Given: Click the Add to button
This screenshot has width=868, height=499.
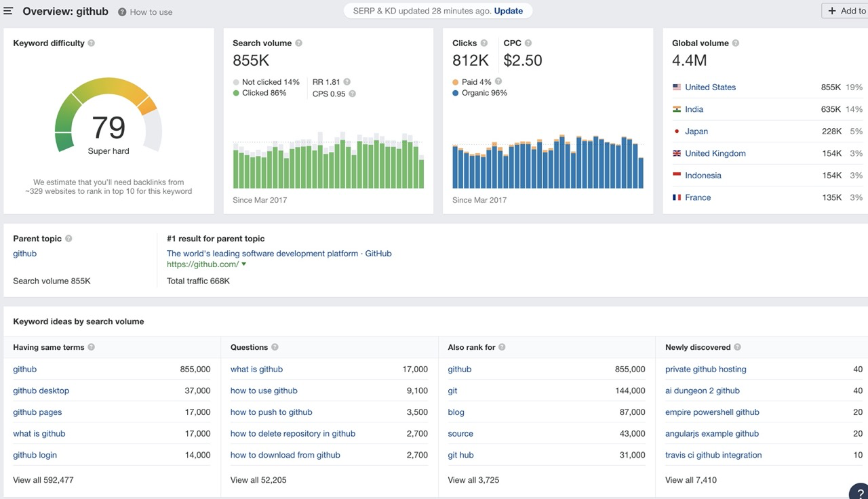Looking at the screenshot, I should pos(846,11).
